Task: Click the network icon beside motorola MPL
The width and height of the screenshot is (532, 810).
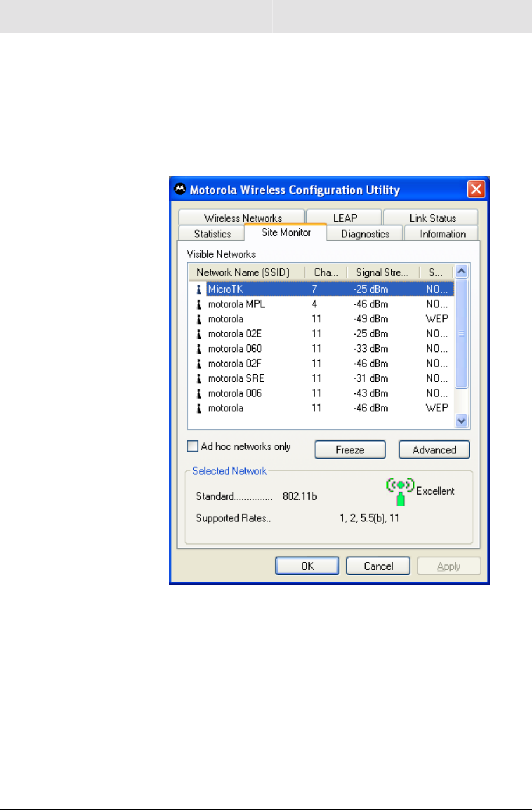Action: 199,304
